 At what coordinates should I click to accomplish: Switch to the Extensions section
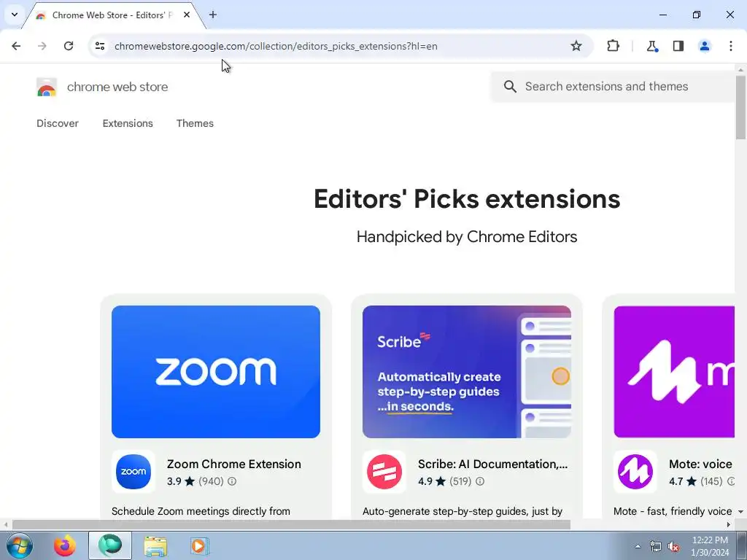click(128, 123)
